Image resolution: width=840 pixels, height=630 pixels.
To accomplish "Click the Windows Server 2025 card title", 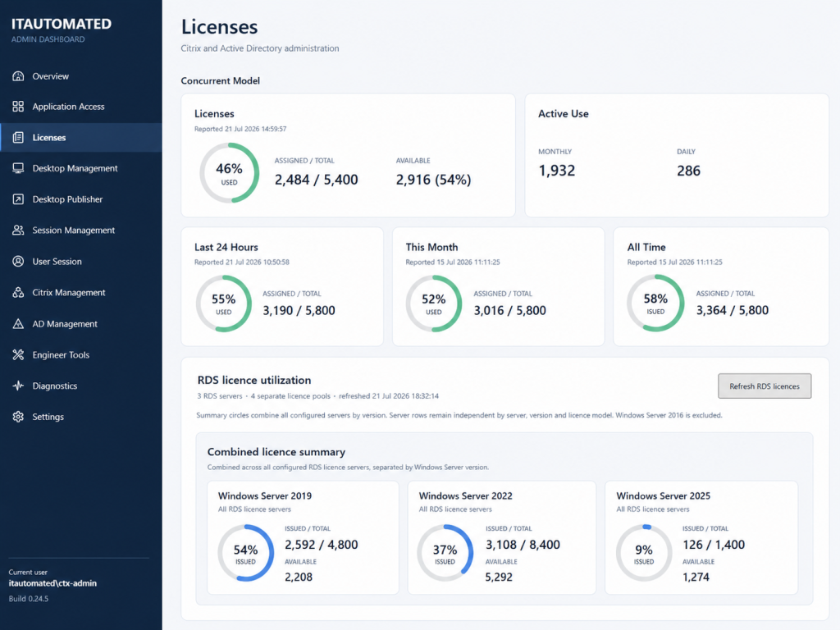I will [663, 496].
